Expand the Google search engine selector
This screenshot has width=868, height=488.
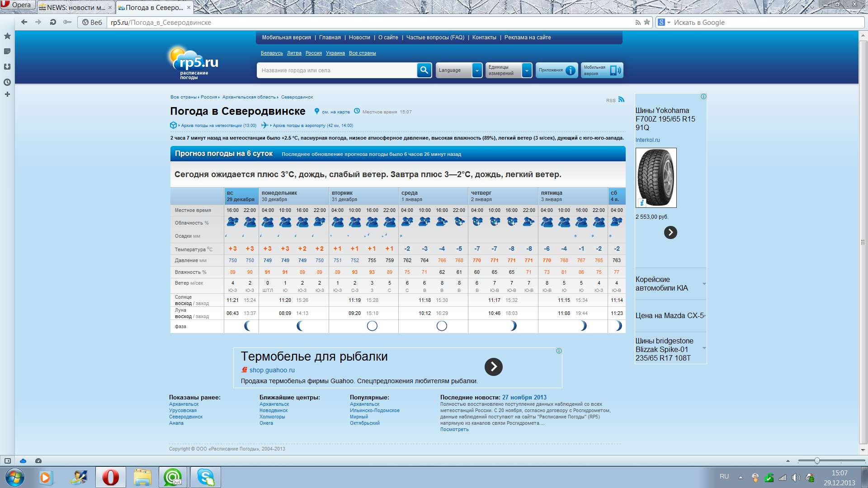pyautogui.click(x=664, y=22)
